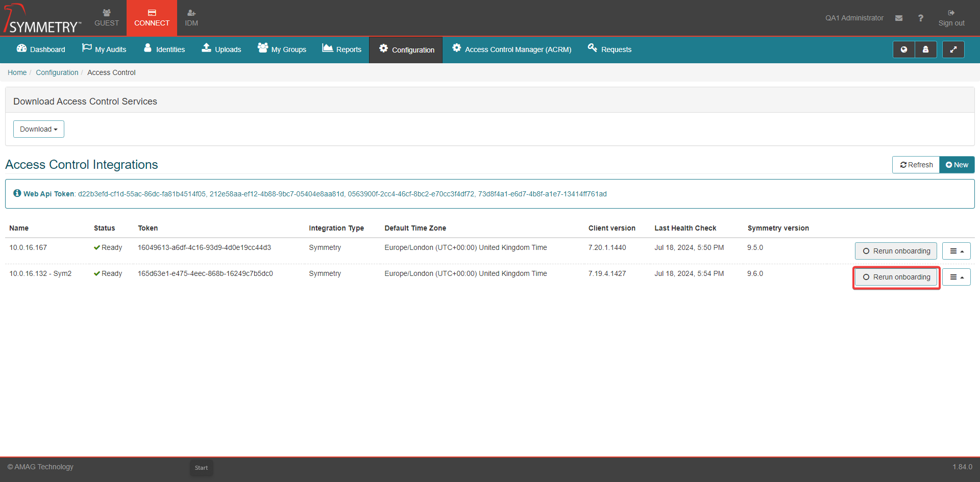Click the Web Api Token string
980x482 pixels.
click(x=342, y=194)
